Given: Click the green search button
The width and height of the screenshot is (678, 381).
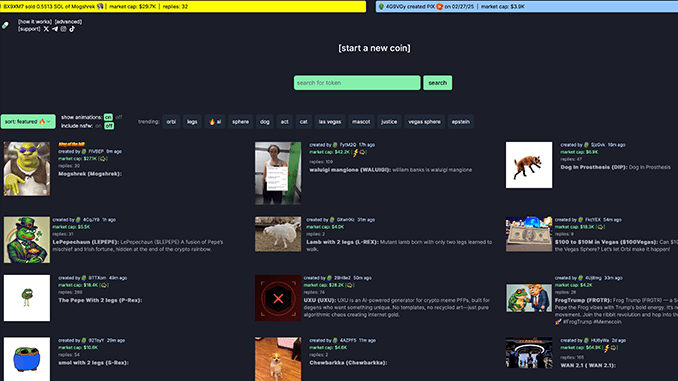Looking at the screenshot, I should (438, 83).
